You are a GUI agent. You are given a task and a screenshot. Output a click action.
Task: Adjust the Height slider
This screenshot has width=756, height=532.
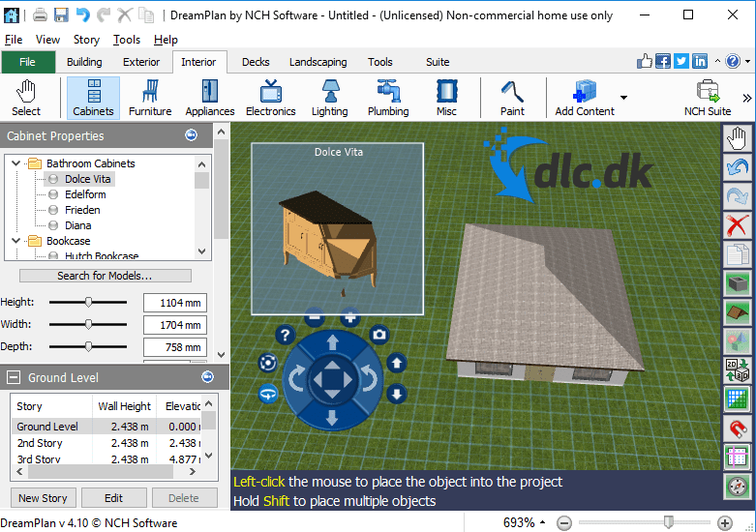[x=88, y=302]
